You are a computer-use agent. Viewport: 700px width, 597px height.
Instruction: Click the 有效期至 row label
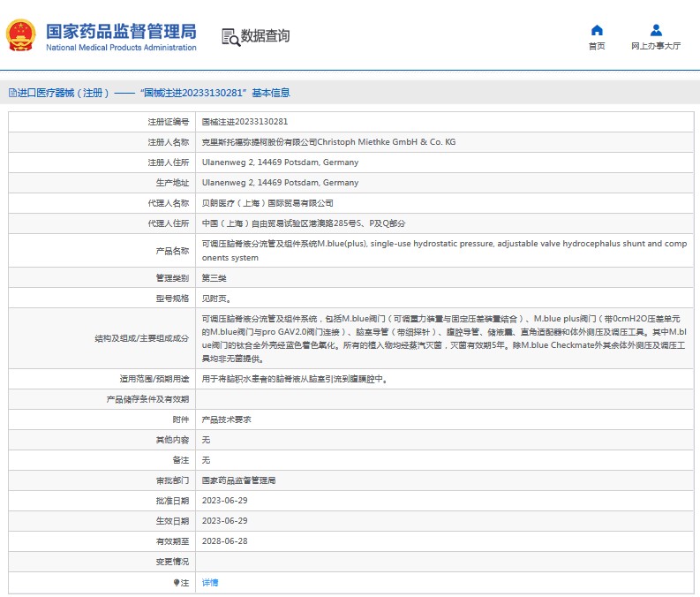pyautogui.click(x=172, y=541)
